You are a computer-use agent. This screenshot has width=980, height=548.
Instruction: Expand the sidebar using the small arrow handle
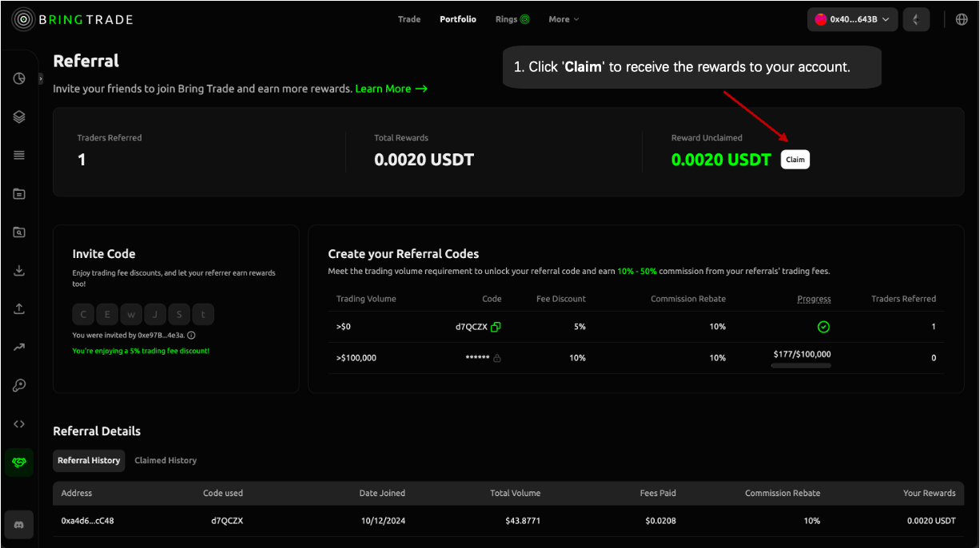(x=41, y=78)
